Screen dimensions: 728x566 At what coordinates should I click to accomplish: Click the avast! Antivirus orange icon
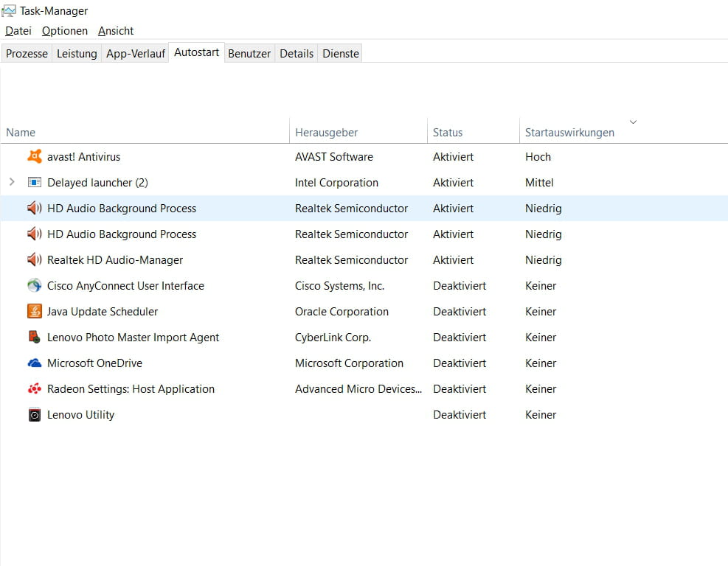coord(35,156)
